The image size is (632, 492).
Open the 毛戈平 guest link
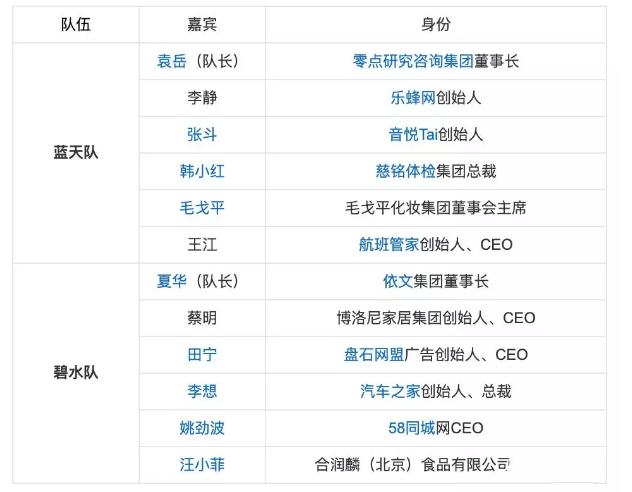201,208
